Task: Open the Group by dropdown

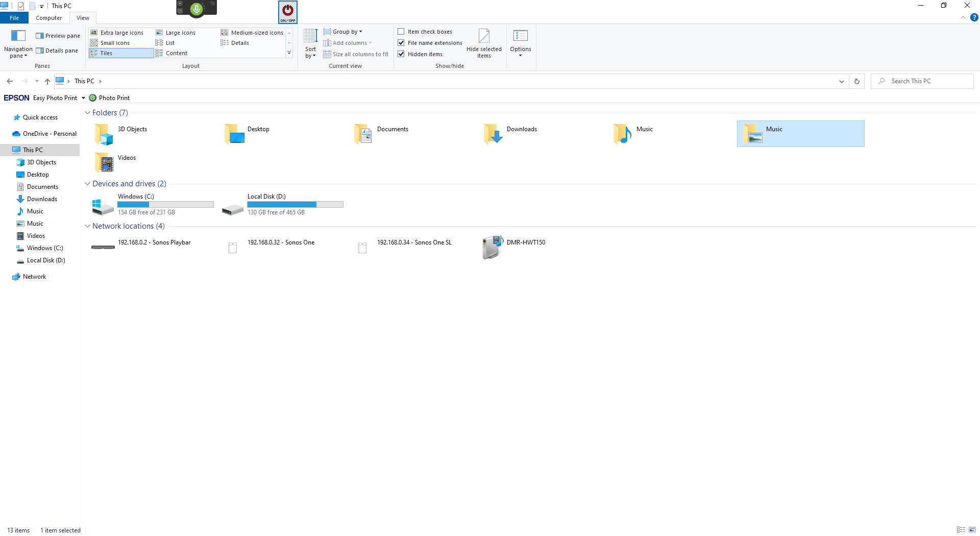Action: coord(343,32)
